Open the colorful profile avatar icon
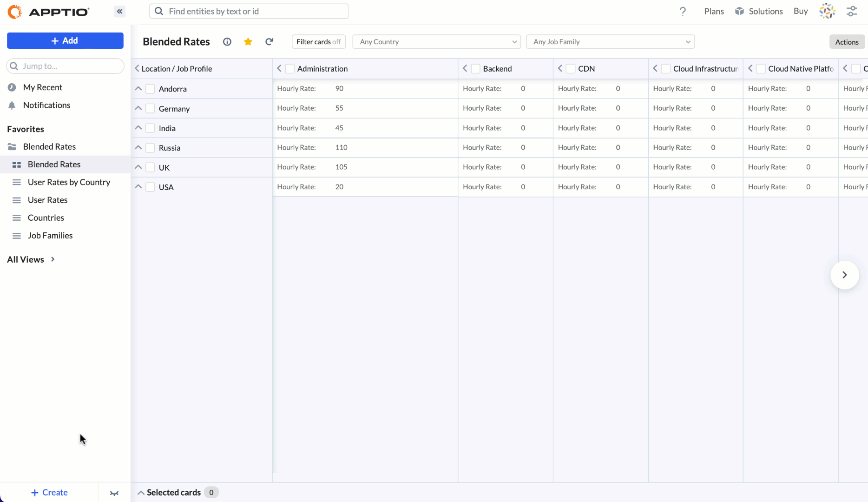Screen dimensions: 868x502 pos(827,11)
